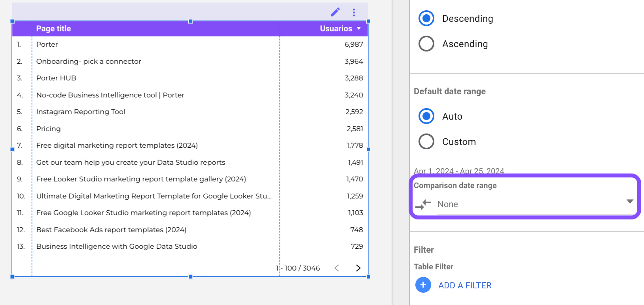Click the value 2,592 in Usuarios column
This screenshot has width=644, height=305.
[354, 112]
